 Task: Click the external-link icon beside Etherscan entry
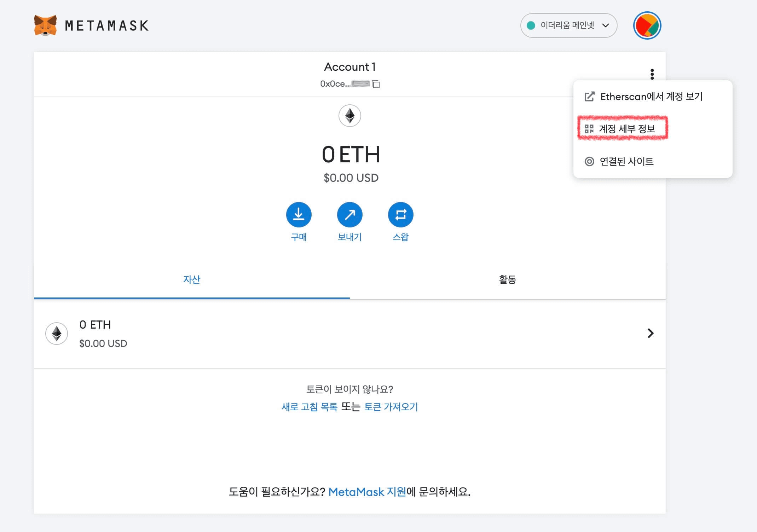pos(589,97)
